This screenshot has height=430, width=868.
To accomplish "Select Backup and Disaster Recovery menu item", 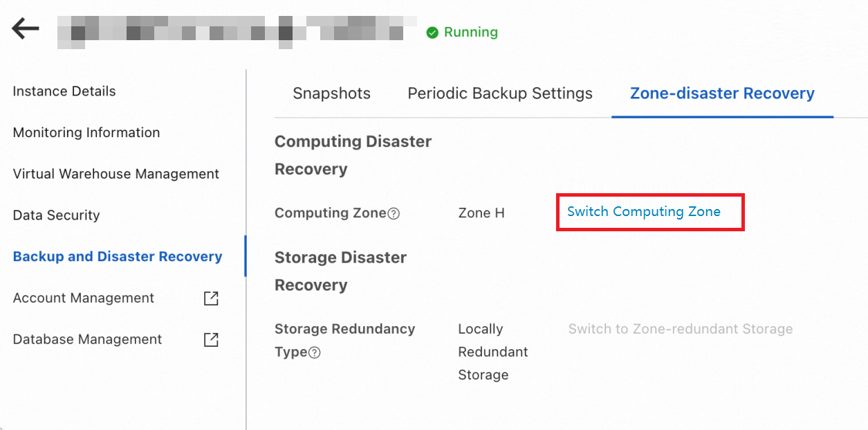I will [118, 256].
